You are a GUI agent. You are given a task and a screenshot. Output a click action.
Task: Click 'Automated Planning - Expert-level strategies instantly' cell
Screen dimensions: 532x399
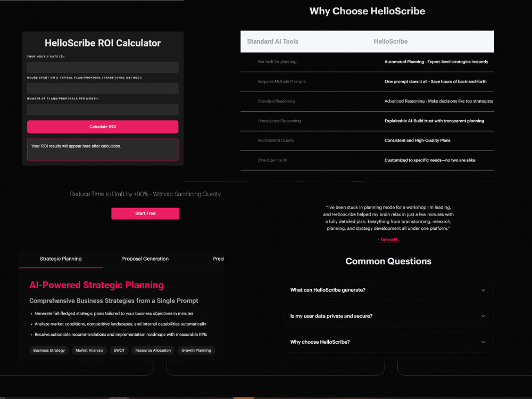(x=436, y=62)
